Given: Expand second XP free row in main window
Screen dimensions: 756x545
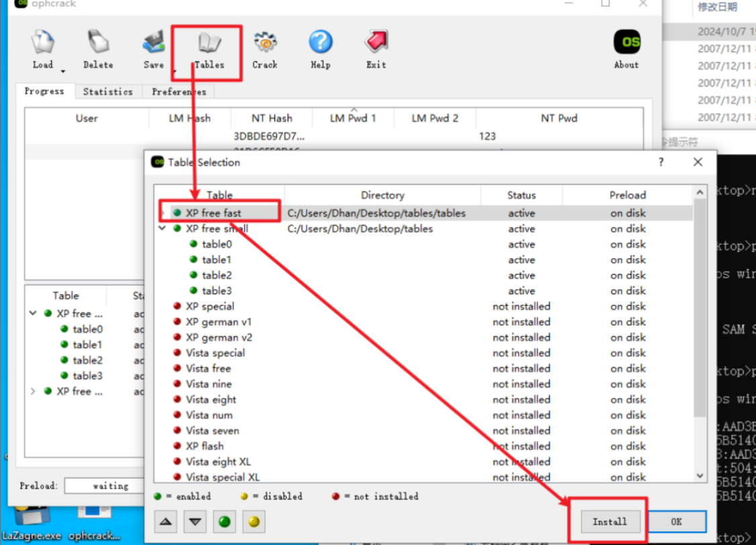Looking at the screenshot, I should (x=33, y=391).
